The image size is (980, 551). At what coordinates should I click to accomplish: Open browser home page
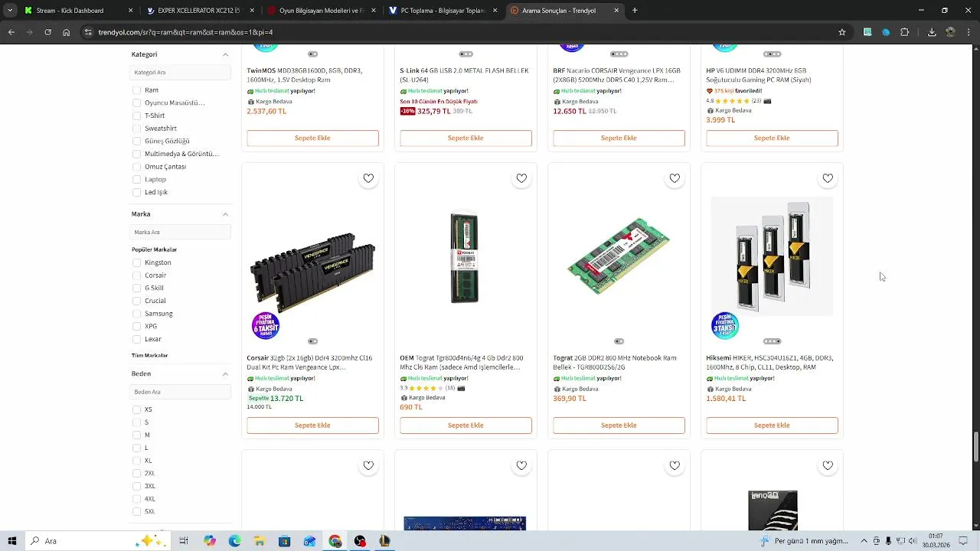point(67,32)
